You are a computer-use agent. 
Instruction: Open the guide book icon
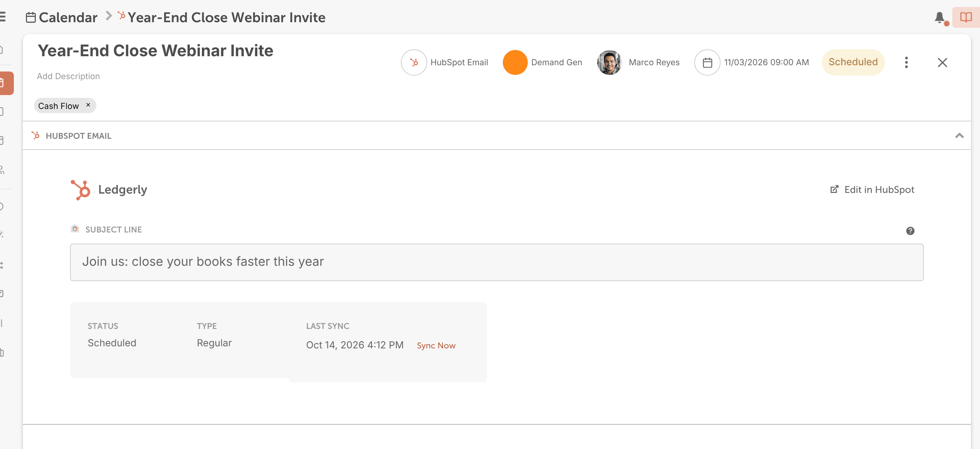click(965, 17)
